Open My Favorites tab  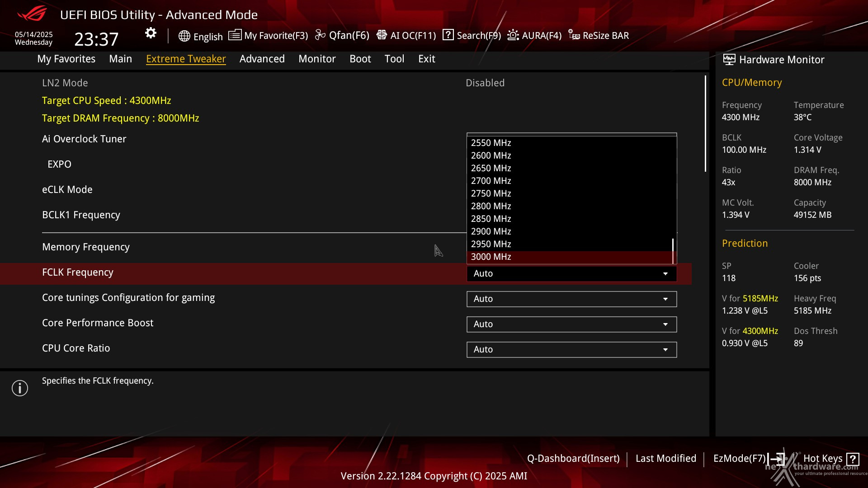pos(66,59)
